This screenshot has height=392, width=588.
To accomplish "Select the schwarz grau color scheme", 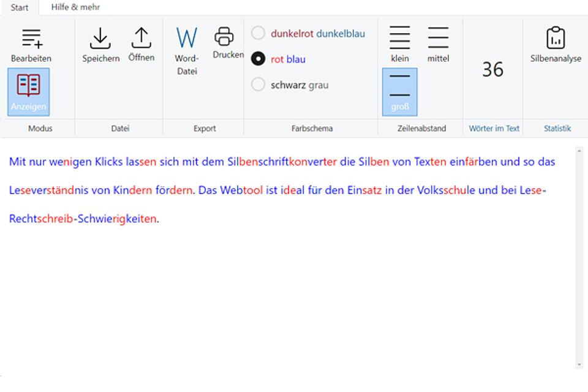I will 290,85.
